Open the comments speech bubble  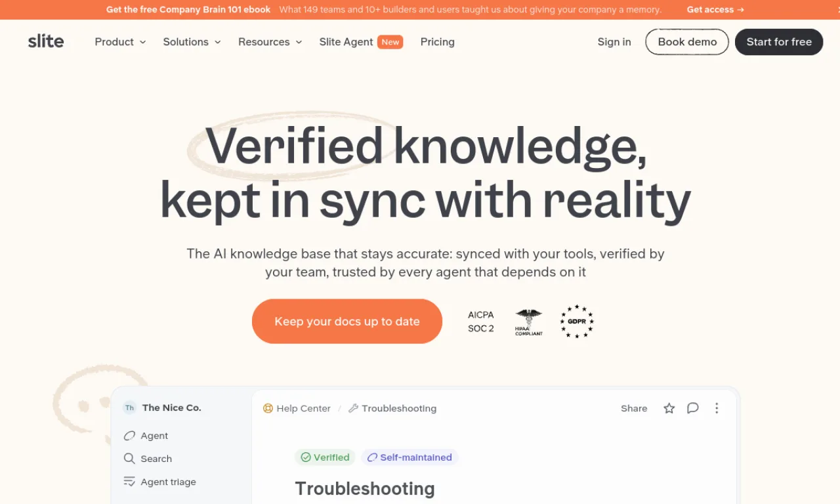[693, 408]
